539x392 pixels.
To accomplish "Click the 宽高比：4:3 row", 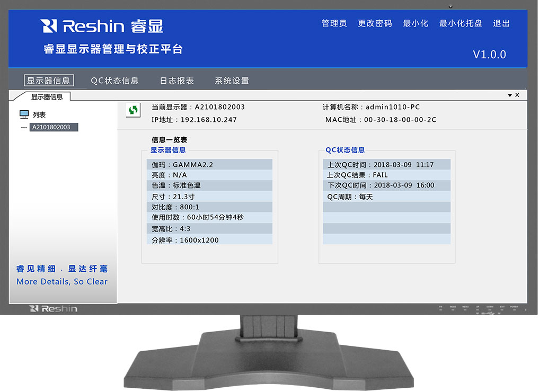I will (210, 228).
